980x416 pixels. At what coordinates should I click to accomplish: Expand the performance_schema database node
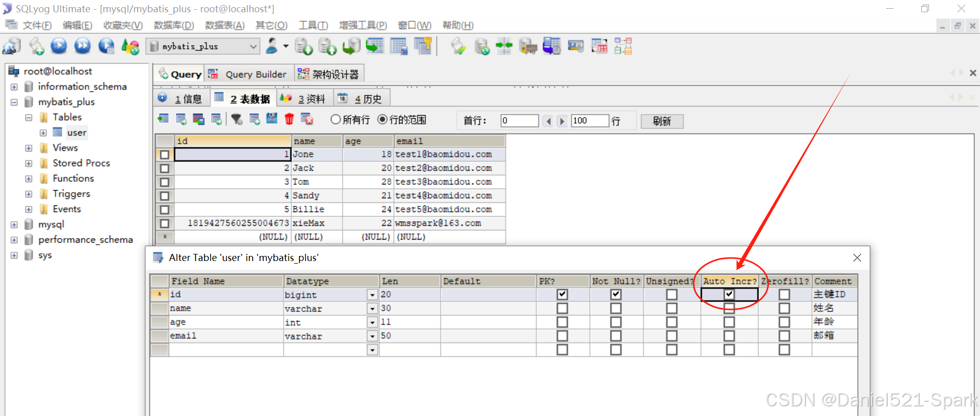[14, 240]
